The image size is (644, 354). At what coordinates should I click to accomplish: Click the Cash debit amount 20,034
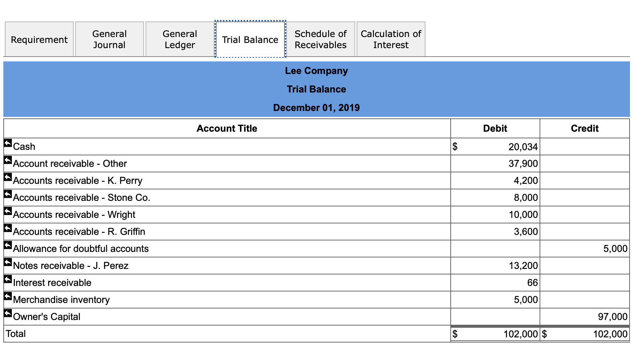[524, 146]
